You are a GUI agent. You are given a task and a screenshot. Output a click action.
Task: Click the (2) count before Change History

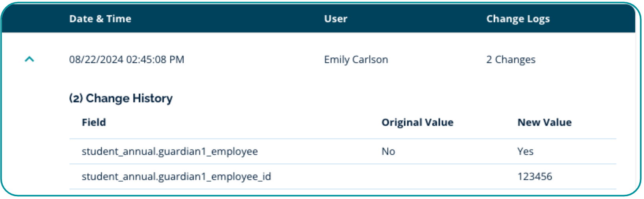[x=76, y=98]
